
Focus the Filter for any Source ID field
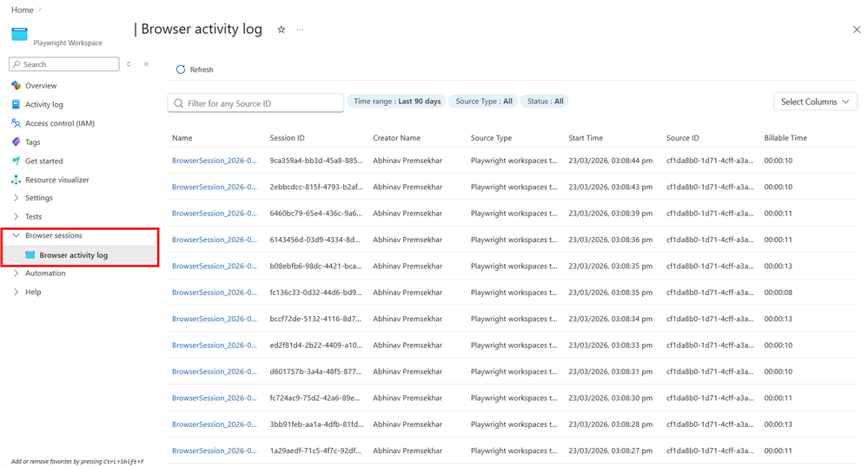[x=255, y=103]
